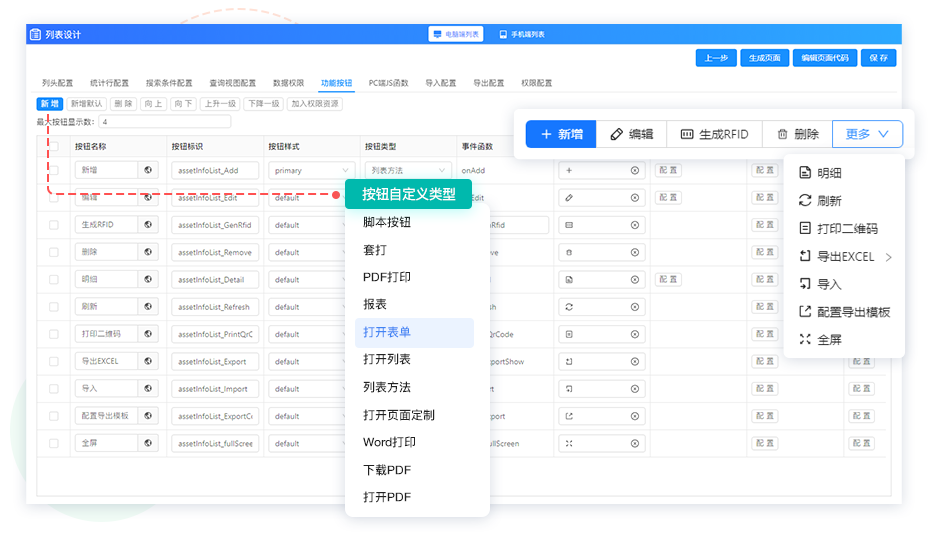Click the globe icon in the 明细 row
The image size is (940, 540).
point(148,279)
